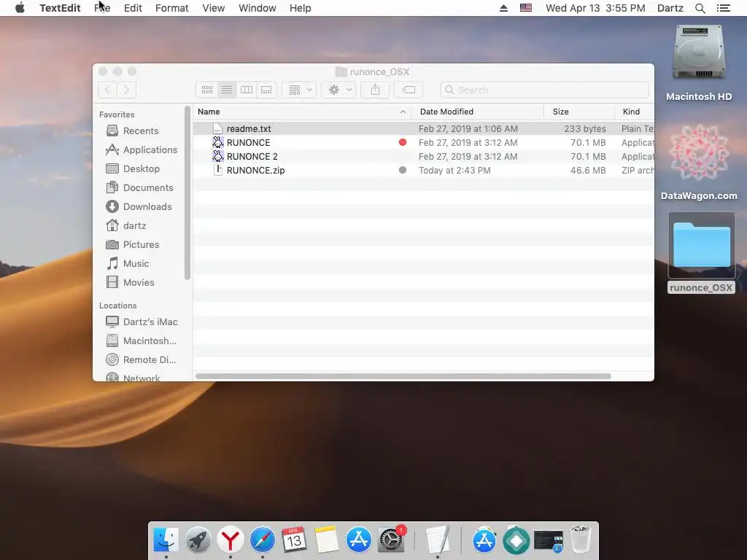Open Documents in sidebar
The height and width of the screenshot is (560, 747).
pyautogui.click(x=139, y=187)
